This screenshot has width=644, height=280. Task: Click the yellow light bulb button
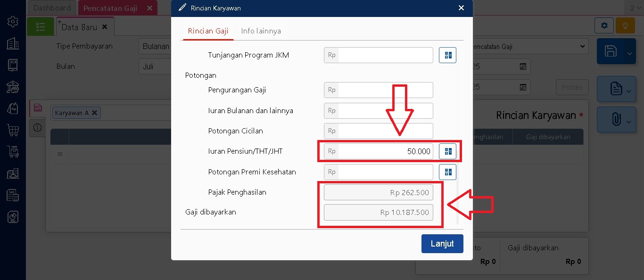[x=625, y=25]
